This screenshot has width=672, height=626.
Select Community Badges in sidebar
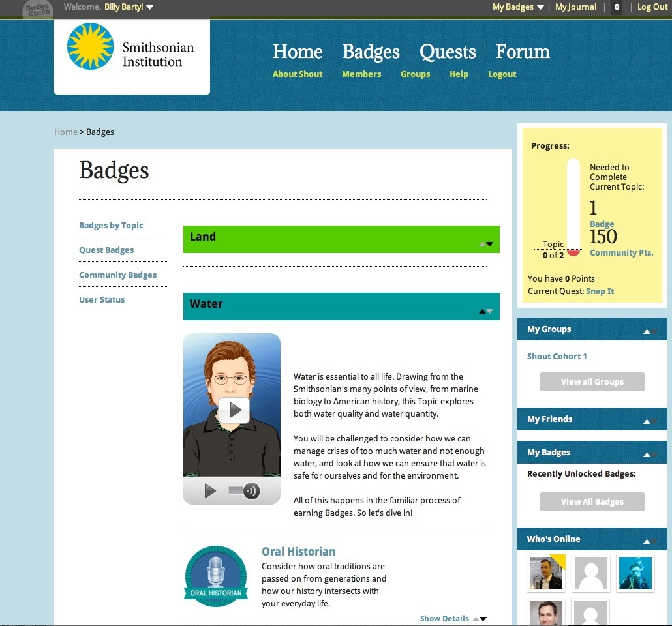[x=118, y=275]
